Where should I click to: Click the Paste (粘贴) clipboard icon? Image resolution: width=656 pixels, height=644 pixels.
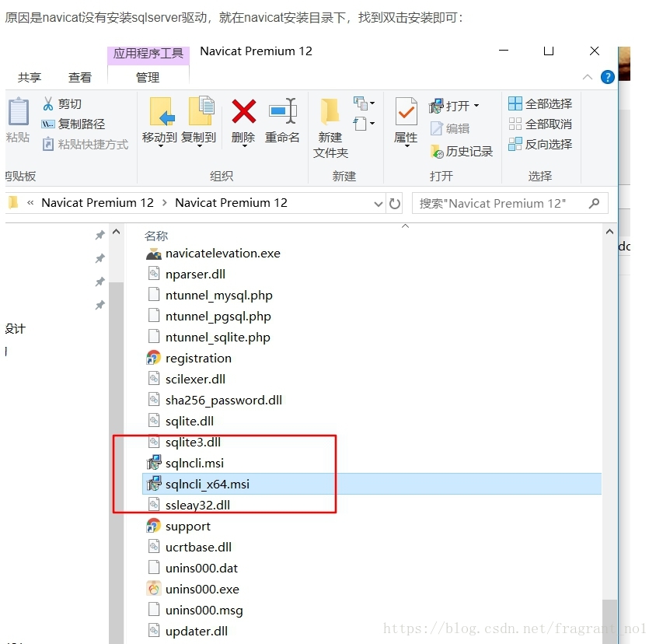point(19,111)
